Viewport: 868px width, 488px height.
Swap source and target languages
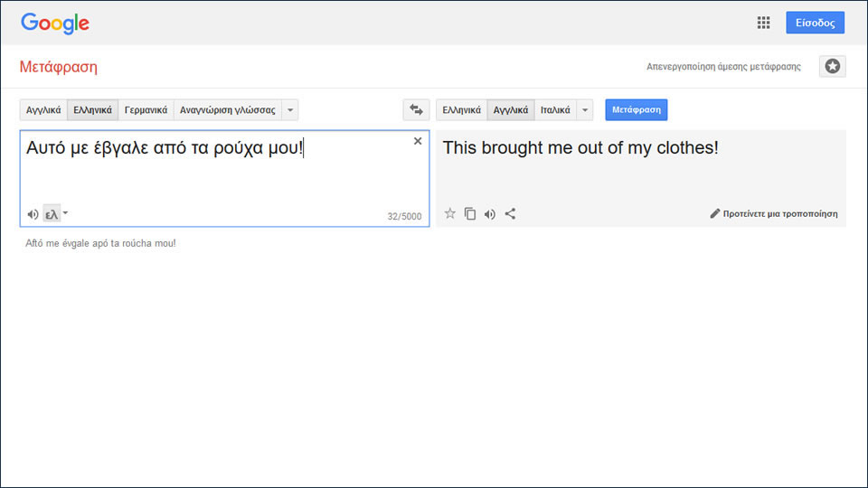coord(416,109)
